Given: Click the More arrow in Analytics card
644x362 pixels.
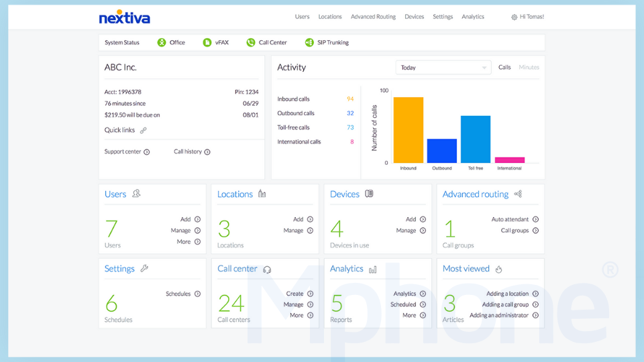Looking at the screenshot, I should click(x=423, y=316).
